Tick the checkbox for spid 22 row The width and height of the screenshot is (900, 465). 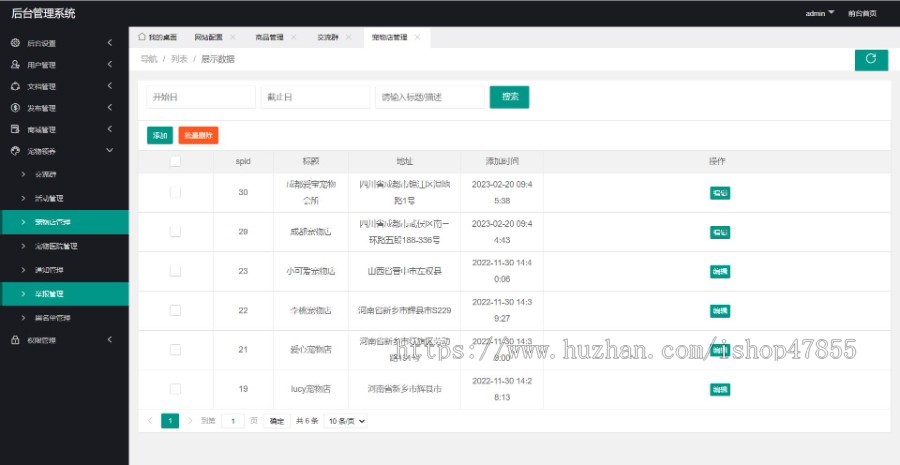point(175,310)
